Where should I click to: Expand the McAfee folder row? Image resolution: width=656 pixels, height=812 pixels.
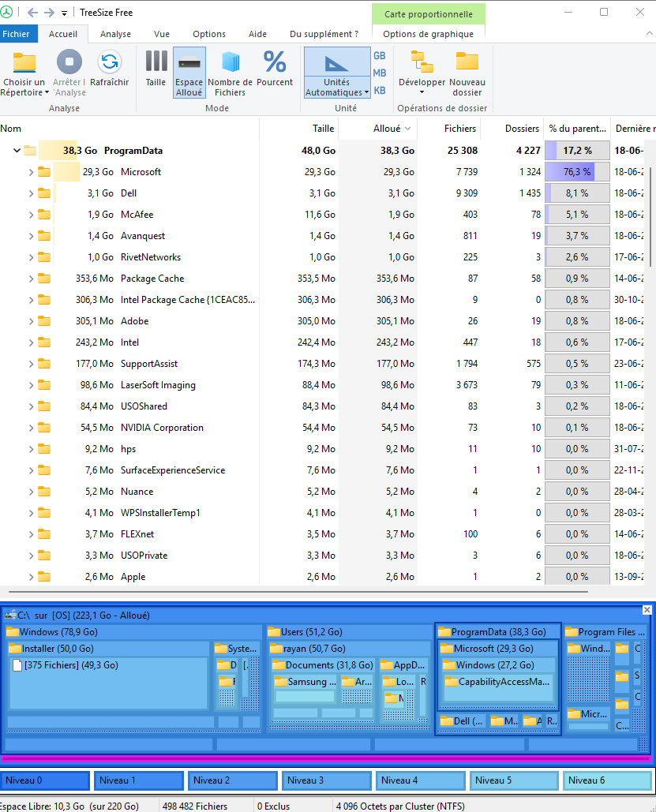tap(31, 215)
